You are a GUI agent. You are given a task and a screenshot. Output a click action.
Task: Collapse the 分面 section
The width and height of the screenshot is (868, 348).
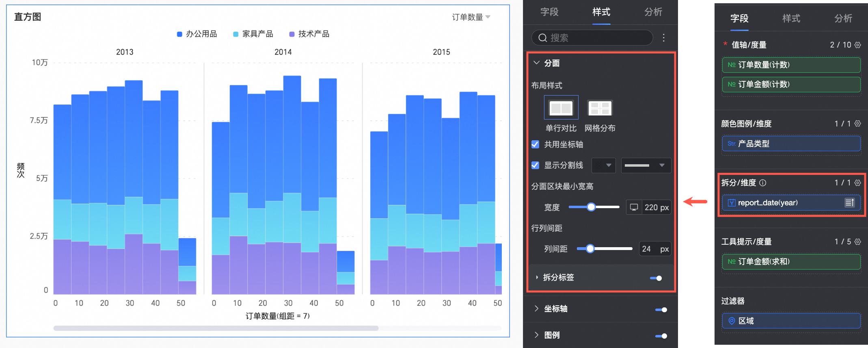[x=536, y=63]
